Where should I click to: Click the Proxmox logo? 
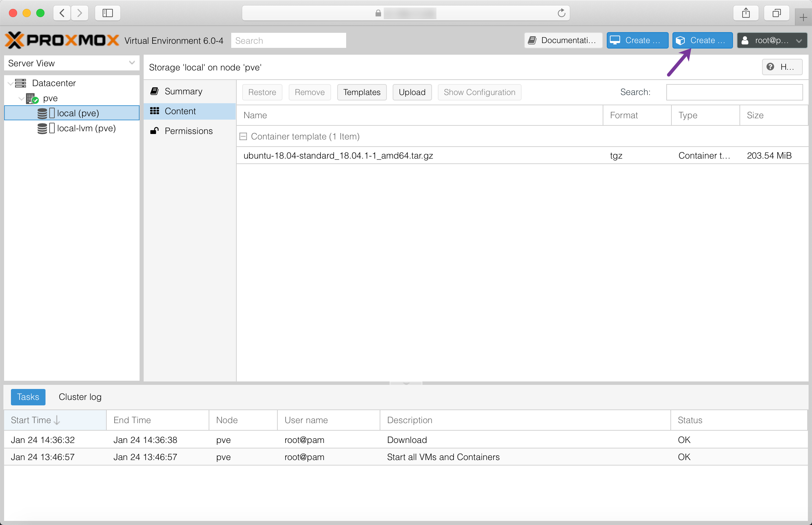[x=62, y=40]
